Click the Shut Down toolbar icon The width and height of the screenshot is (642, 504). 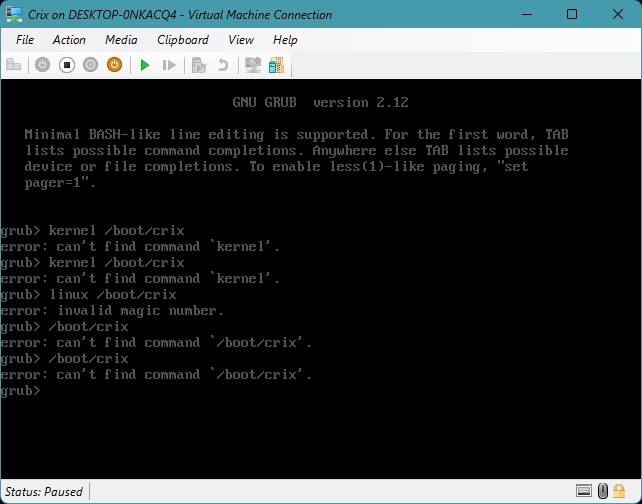(x=90, y=65)
